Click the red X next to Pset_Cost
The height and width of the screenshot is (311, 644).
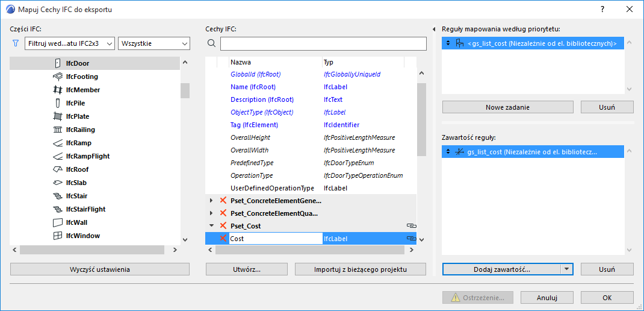tap(223, 225)
